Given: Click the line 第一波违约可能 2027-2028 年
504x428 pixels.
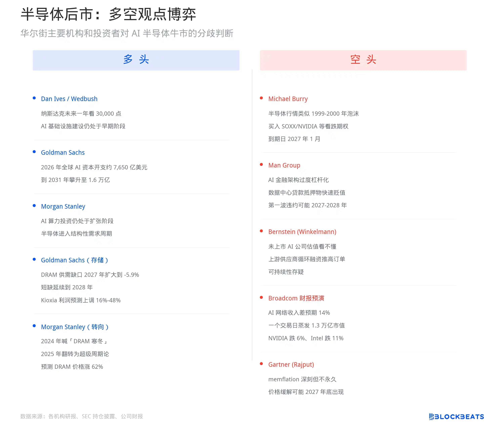Looking at the screenshot, I should tap(307, 205).
